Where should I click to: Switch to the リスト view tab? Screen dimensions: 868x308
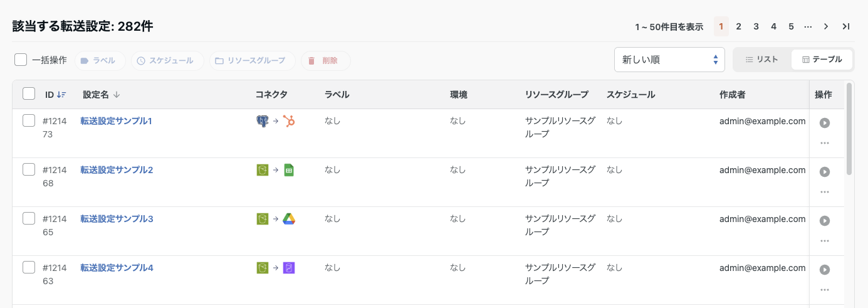762,60
